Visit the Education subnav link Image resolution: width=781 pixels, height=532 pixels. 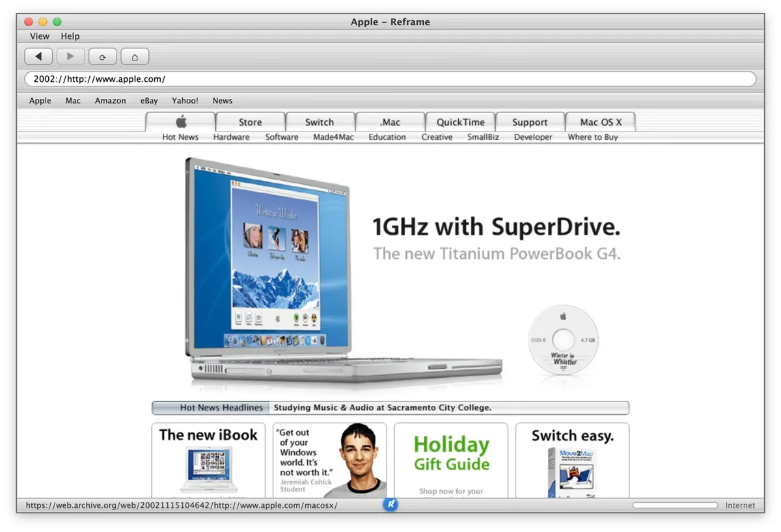click(387, 137)
